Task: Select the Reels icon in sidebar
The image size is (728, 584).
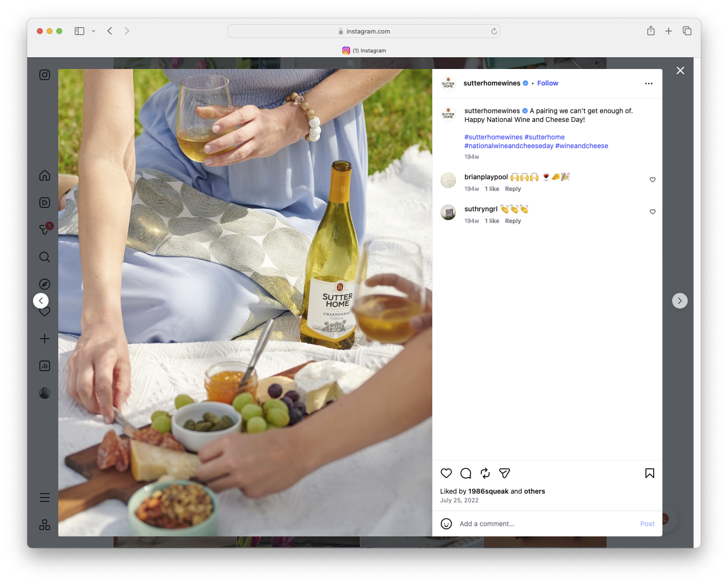Action: pyautogui.click(x=44, y=203)
